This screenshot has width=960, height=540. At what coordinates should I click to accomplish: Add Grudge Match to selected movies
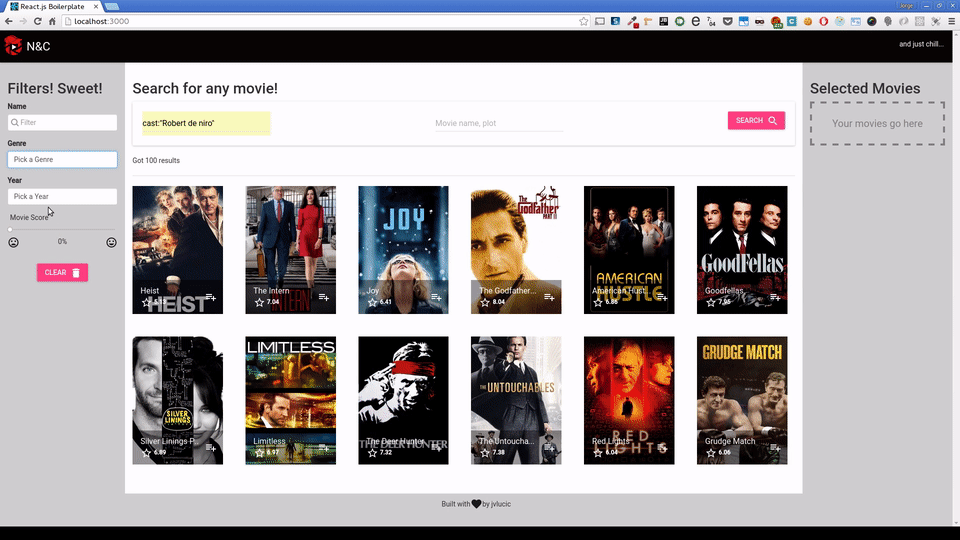pos(775,448)
